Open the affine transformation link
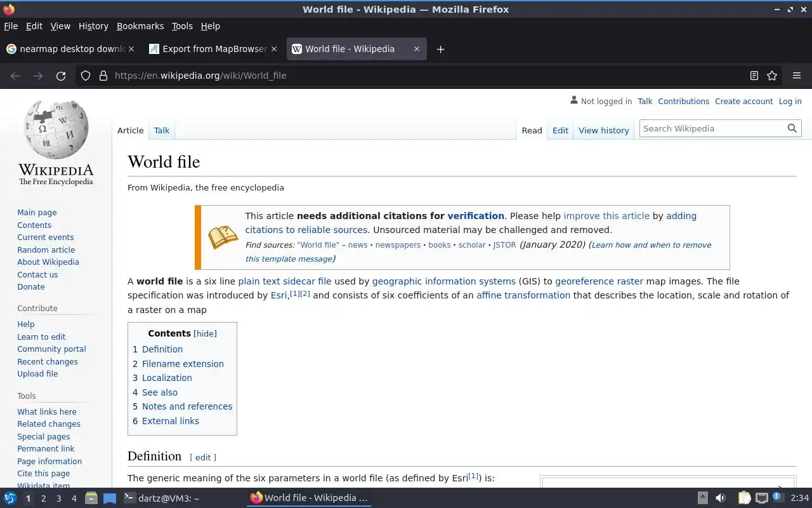This screenshot has width=812, height=508. pos(523,295)
